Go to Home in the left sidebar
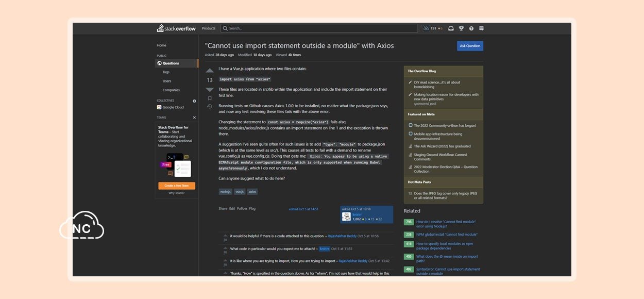Image resolution: width=644 pixels, height=299 pixels. 162,45
